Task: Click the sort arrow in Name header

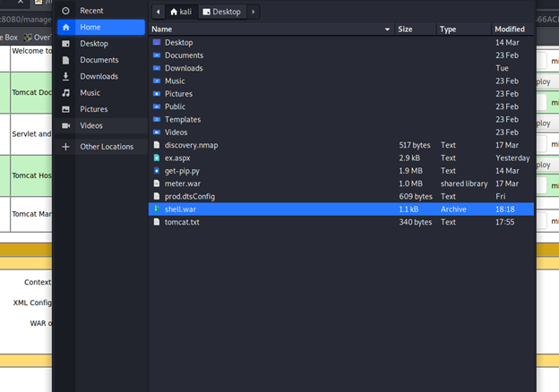Action: pos(387,30)
